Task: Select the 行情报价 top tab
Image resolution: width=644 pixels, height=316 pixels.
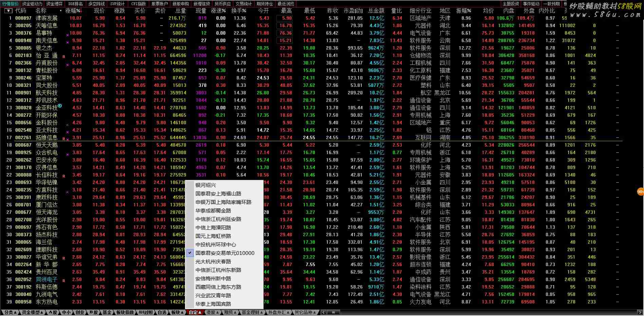Action: pyautogui.click(x=10, y=4)
